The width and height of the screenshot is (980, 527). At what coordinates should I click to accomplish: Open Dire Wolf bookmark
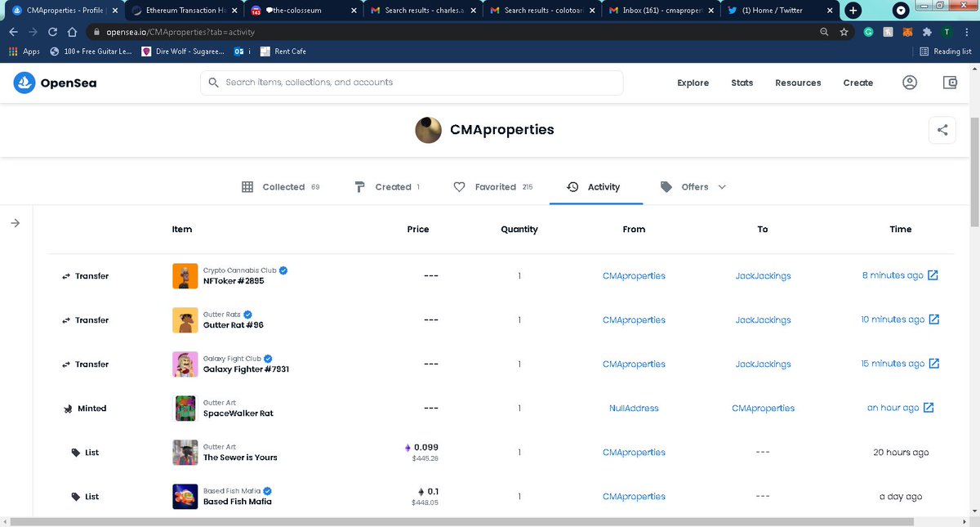[183, 51]
